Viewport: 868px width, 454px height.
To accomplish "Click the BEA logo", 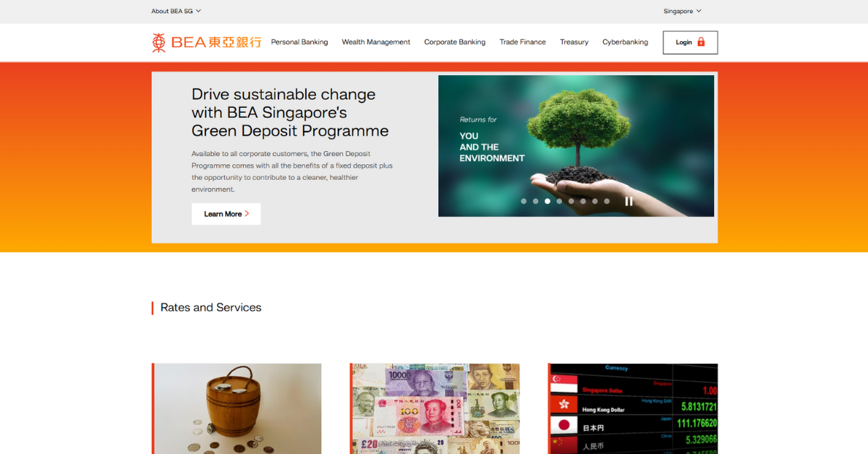I will 206,43.
